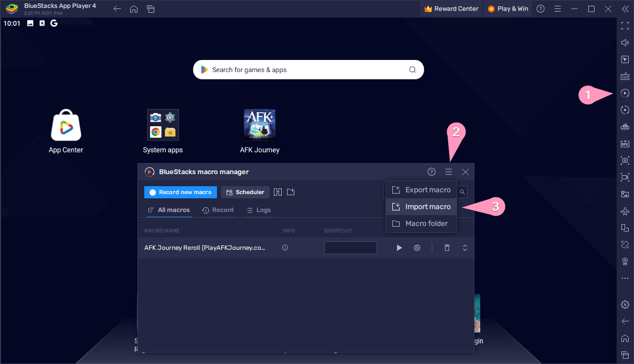Toggle the macro manager hamburger menu
Image resolution: width=634 pixels, height=364 pixels.
449,172
